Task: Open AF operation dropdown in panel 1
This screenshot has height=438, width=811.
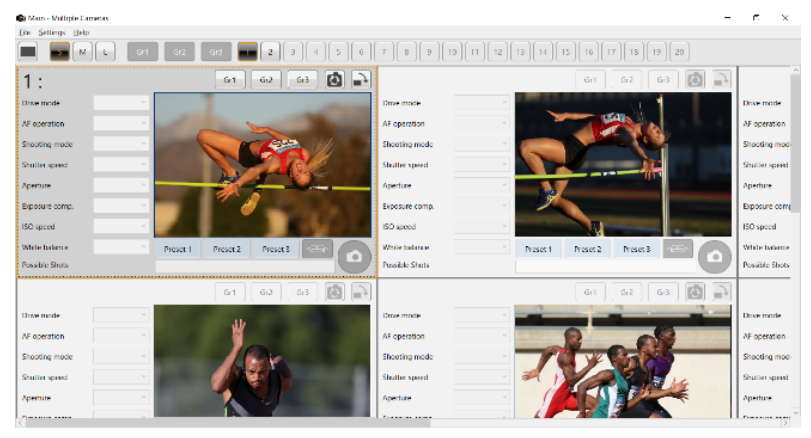Action: point(121,124)
